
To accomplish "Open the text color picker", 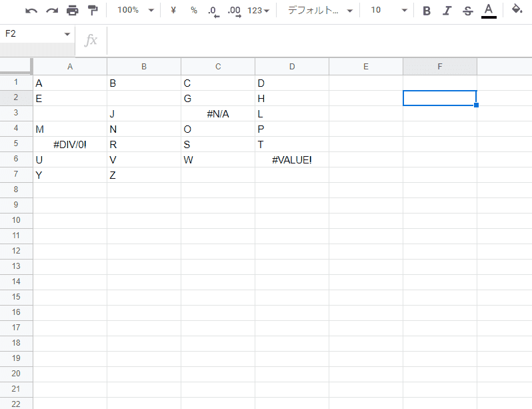I will [x=489, y=11].
